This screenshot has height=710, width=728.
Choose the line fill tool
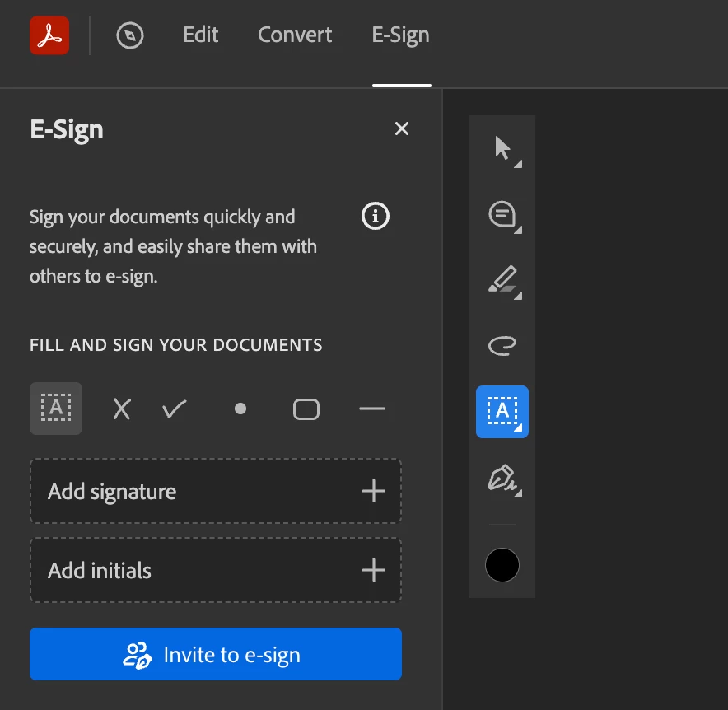(372, 409)
